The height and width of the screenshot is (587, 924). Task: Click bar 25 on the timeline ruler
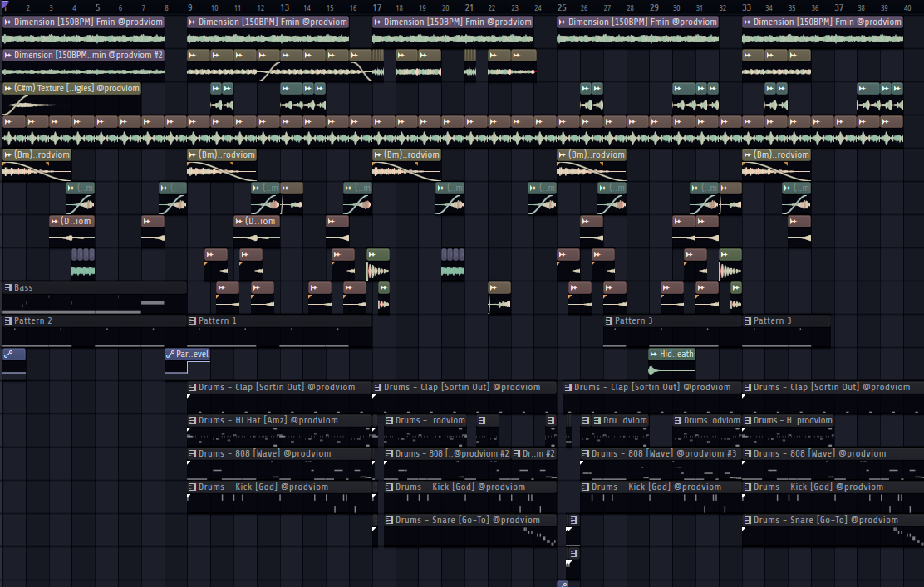pos(562,7)
